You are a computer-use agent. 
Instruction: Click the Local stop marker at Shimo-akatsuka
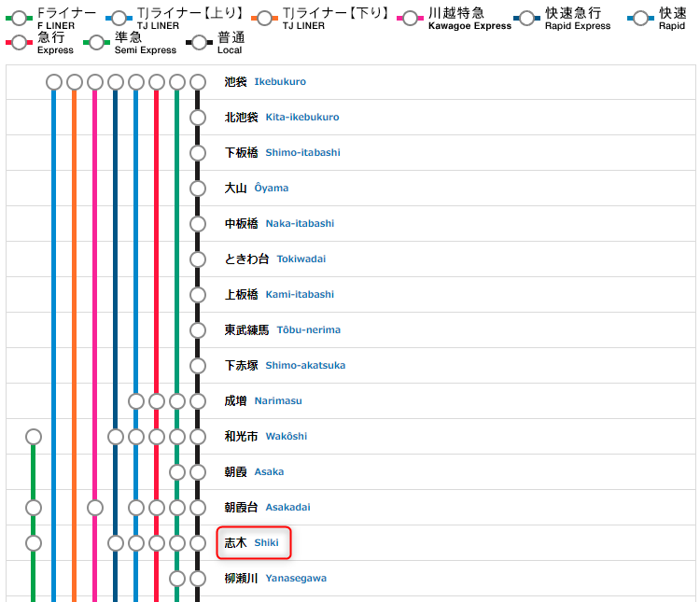tap(198, 366)
